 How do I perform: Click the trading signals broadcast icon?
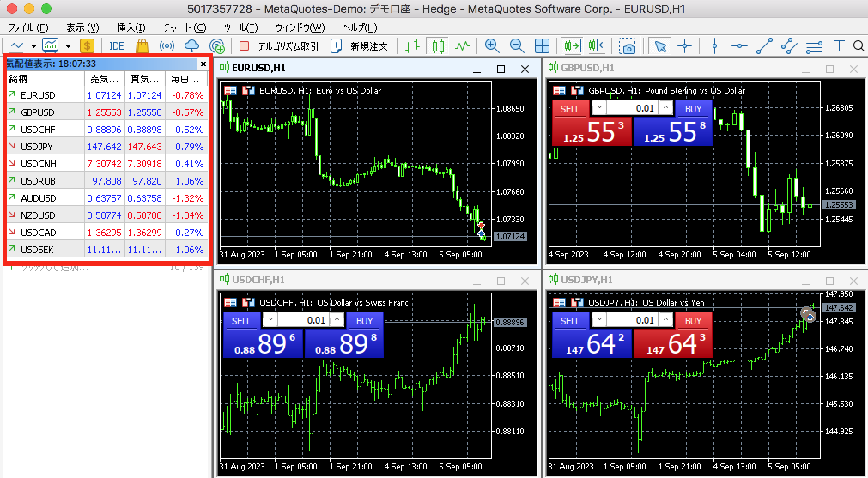[167, 46]
